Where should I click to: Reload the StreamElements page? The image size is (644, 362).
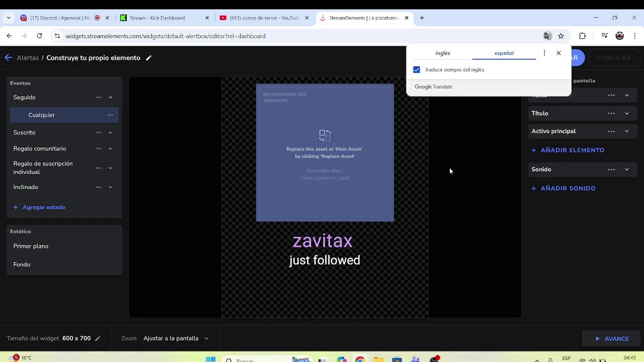tap(39, 36)
